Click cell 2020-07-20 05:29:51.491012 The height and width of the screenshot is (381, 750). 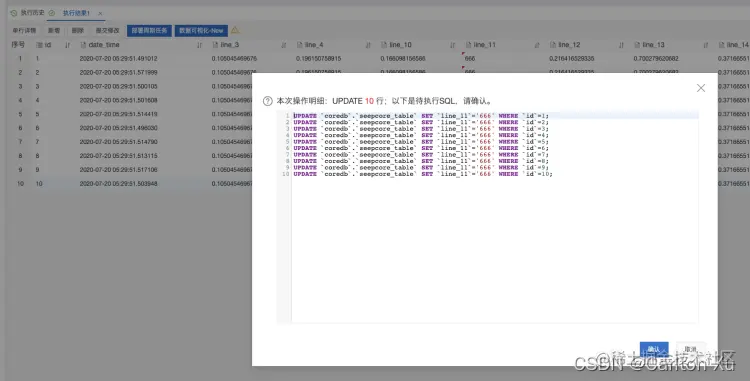click(x=119, y=59)
